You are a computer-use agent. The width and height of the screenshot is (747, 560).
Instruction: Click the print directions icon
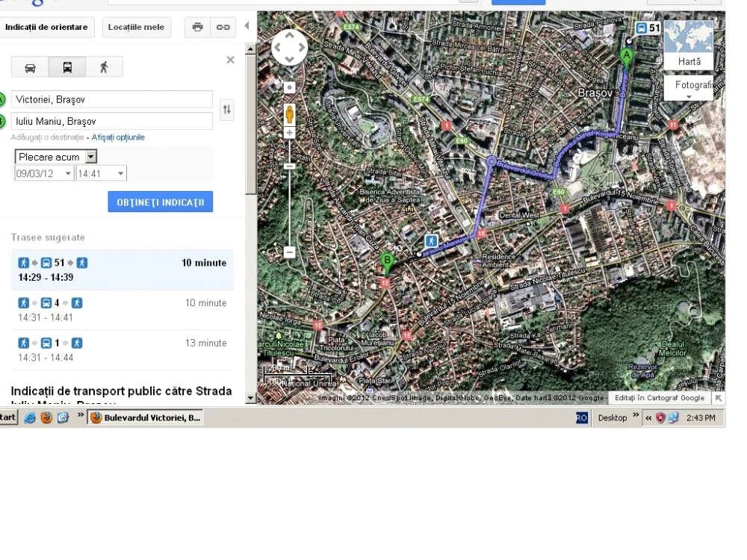click(x=198, y=27)
